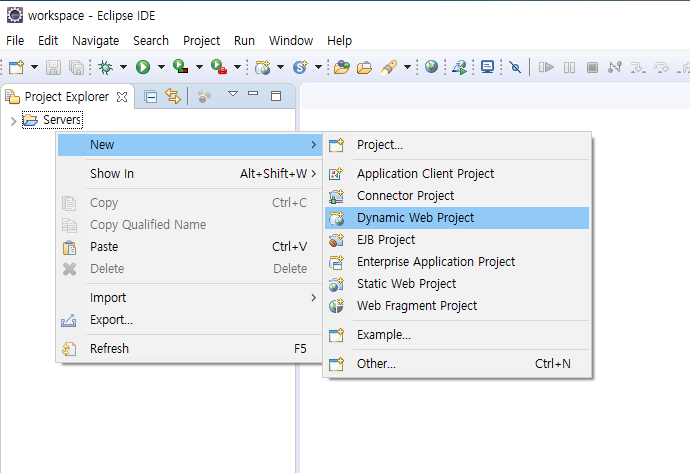Image resolution: width=690 pixels, height=473 pixels.
Task: Click the Open Console monitor icon
Action: click(x=487, y=67)
